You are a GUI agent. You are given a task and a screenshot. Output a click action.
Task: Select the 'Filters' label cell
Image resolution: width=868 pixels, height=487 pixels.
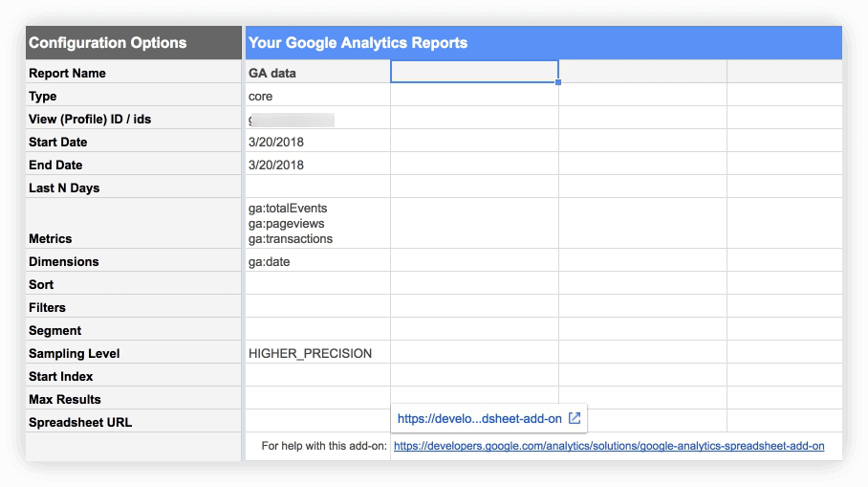(x=134, y=307)
